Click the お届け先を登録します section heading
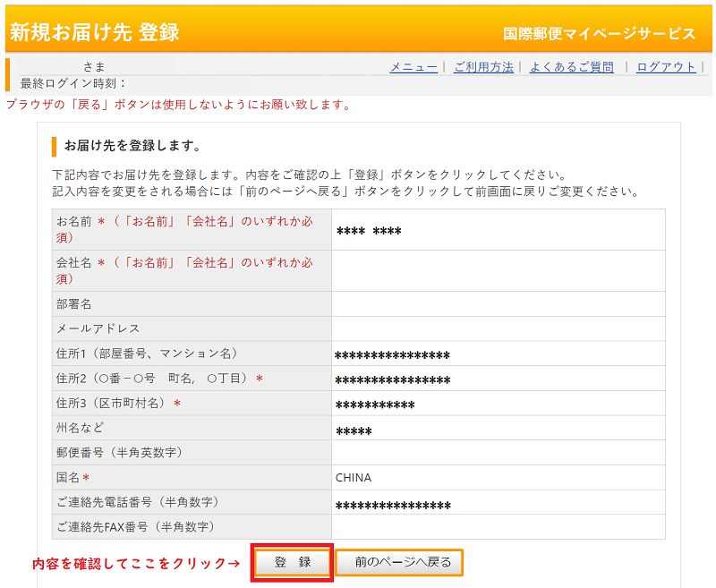 132,145
